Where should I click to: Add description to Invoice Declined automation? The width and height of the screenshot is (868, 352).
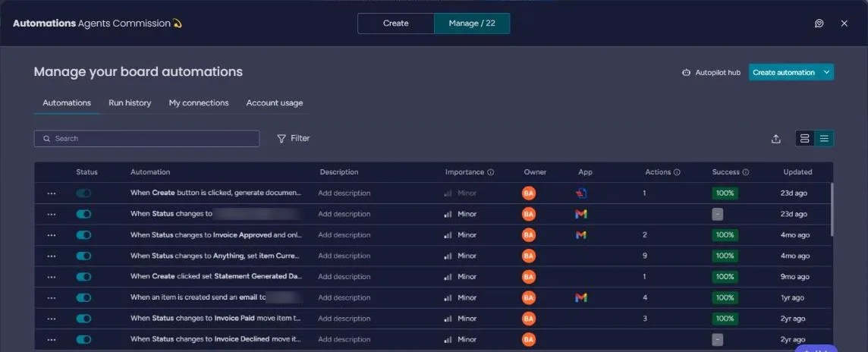tap(344, 339)
